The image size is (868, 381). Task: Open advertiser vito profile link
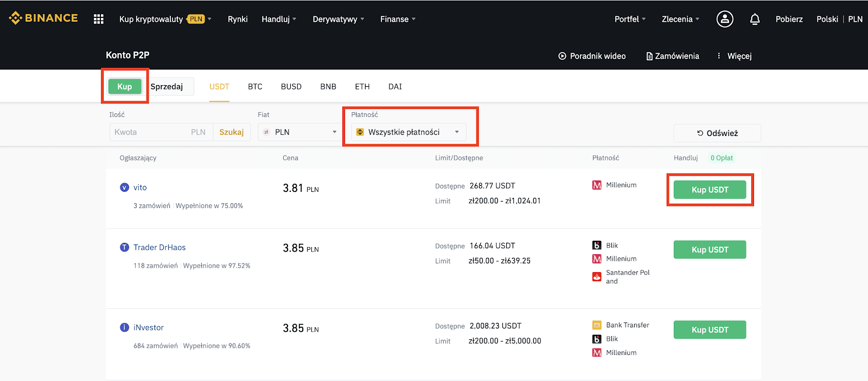(x=140, y=188)
